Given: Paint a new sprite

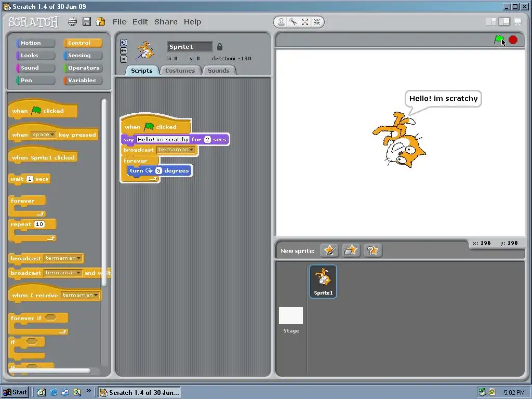Looking at the screenshot, I should 329,251.
